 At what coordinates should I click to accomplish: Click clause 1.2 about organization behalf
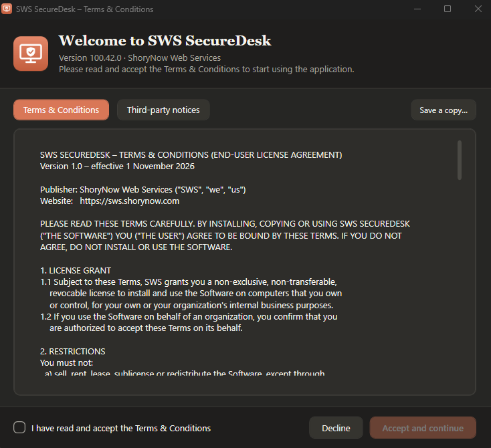[189, 322]
